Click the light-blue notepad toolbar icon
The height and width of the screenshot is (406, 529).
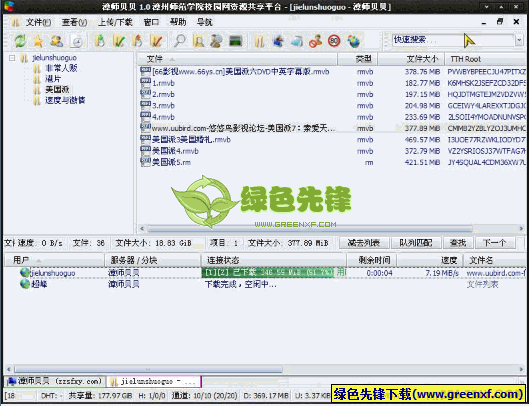click(x=297, y=41)
